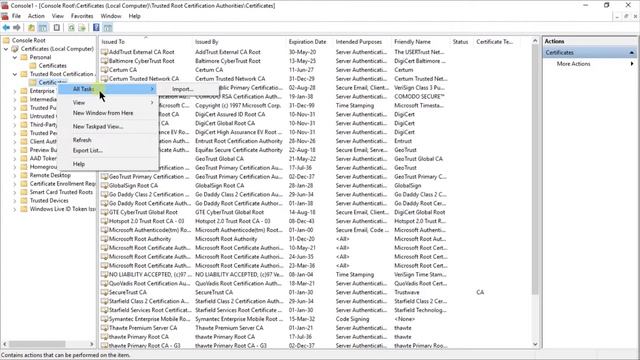
Task: Click the Export List toolbar icon
Action: 82,27
